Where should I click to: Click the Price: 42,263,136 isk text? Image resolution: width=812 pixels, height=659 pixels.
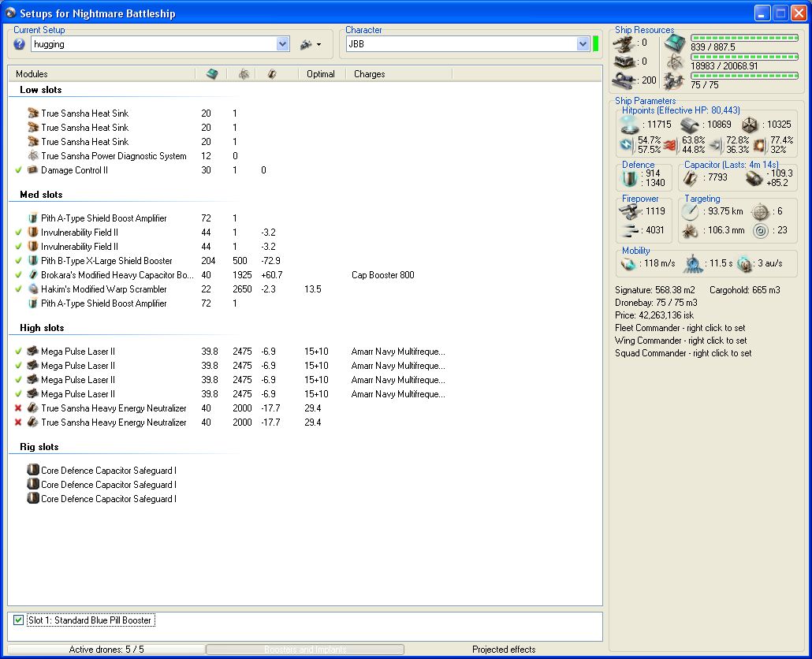(654, 315)
